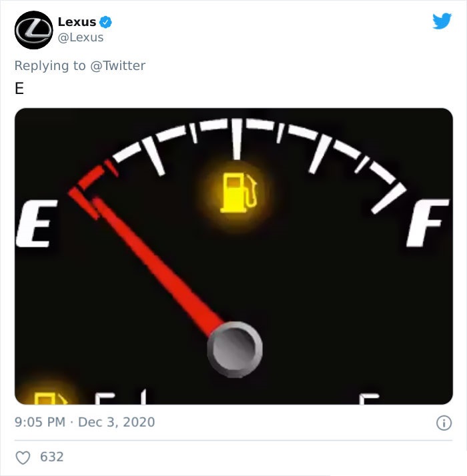Click the tweet text "E"

click(19, 89)
